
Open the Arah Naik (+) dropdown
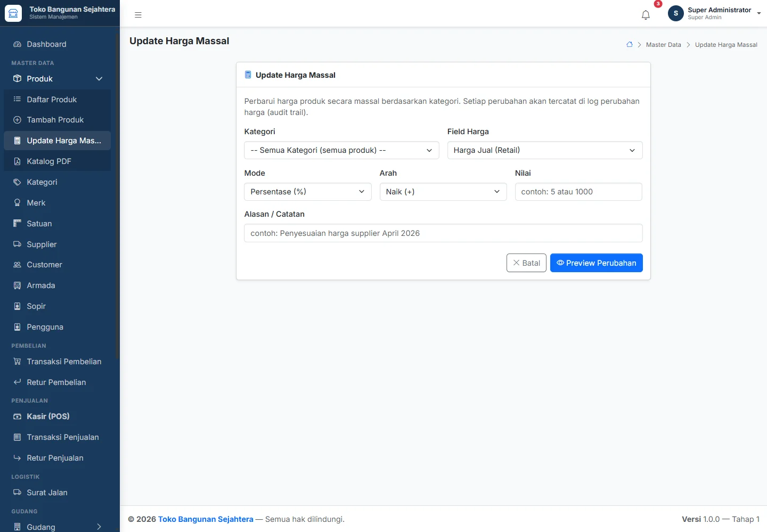pos(443,192)
